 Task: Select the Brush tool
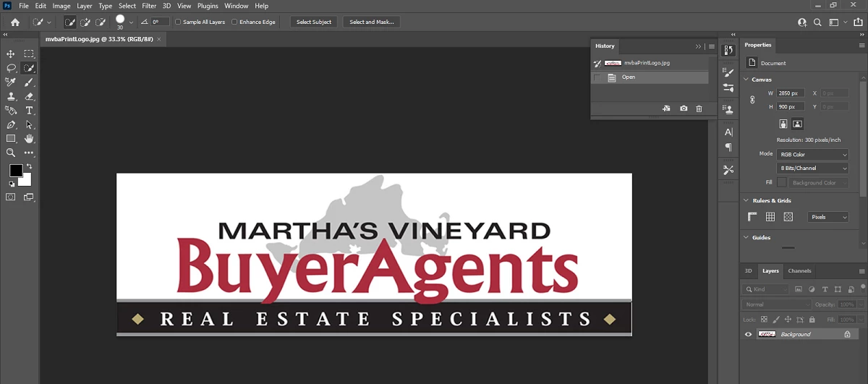click(x=29, y=82)
